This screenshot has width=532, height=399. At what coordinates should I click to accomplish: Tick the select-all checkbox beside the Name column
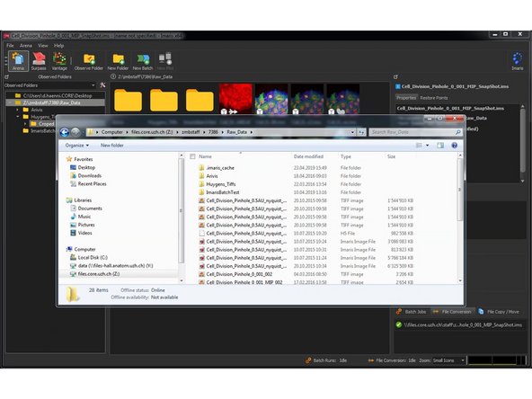(x=192, y=156)
